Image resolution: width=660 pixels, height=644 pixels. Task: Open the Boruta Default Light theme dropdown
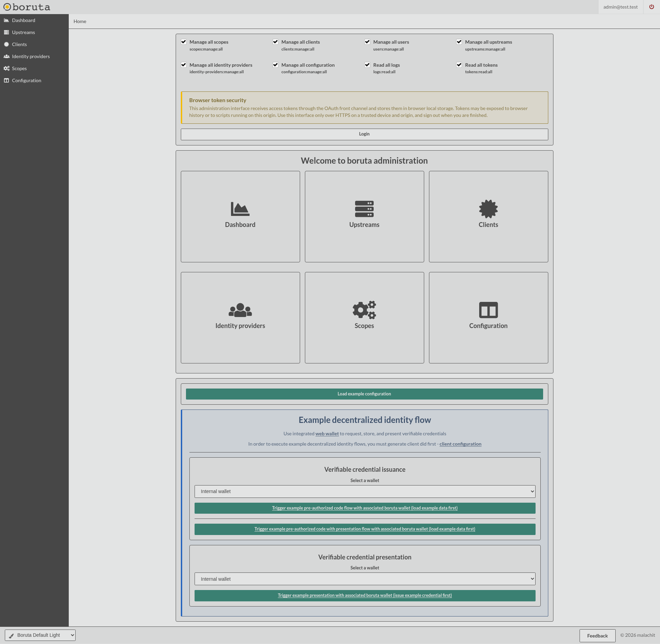click(40, 635)
